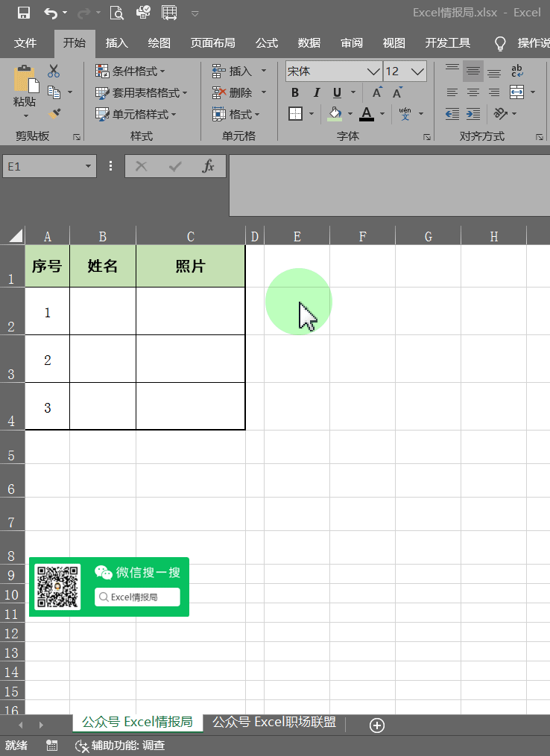550x756 pixels.
Task: Add a new sheet with plus button
Action: click(377, 725)
